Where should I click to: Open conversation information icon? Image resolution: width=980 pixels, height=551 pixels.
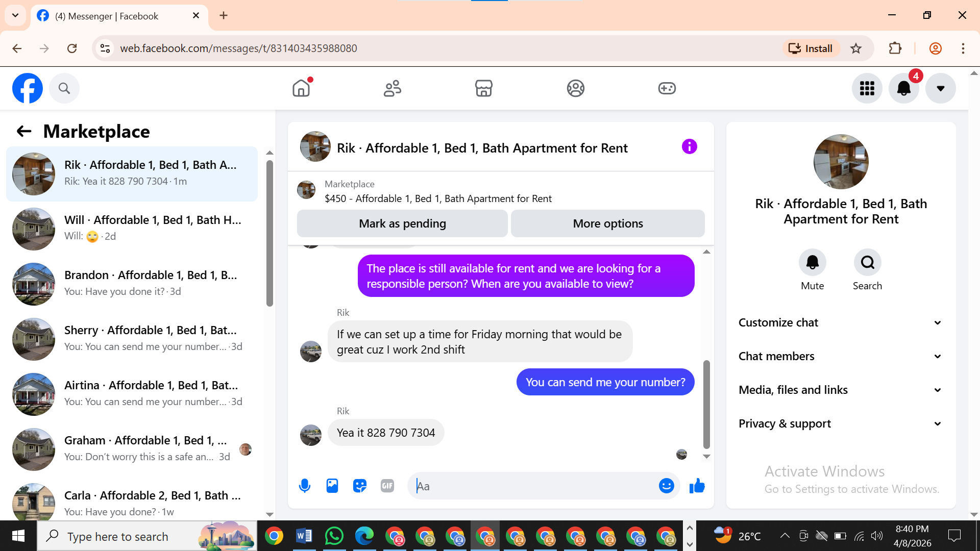[x=689, y=147]
